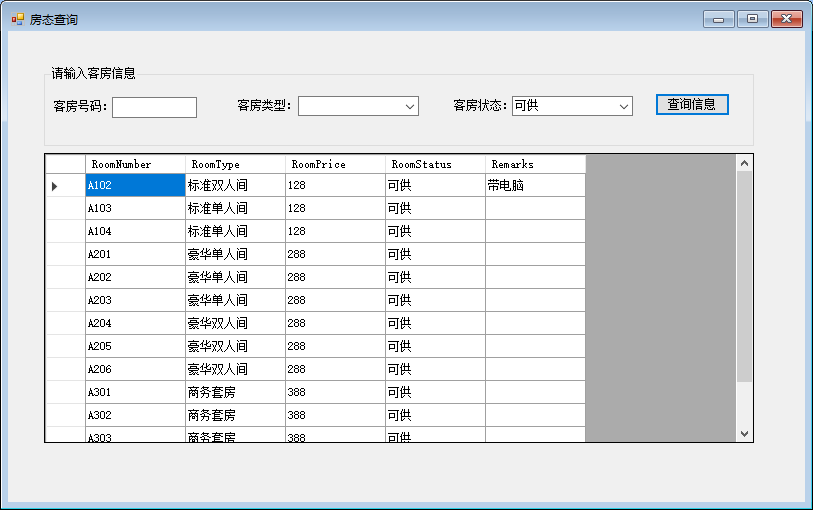This screenshot has width=813, height=510.
Task: Select the A204 room number cell
Action: (x=135, y=323)
